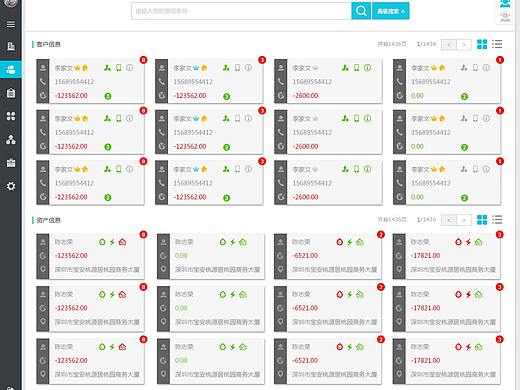Click the 共有1436页 total in 资产信息
Viewport: 520px width, 390px height.
coord(392,220)
